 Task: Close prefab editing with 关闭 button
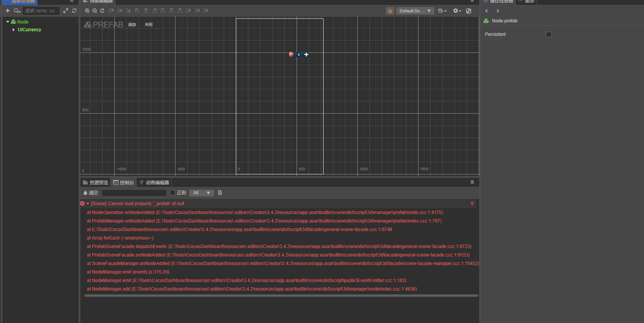point(149,25)
